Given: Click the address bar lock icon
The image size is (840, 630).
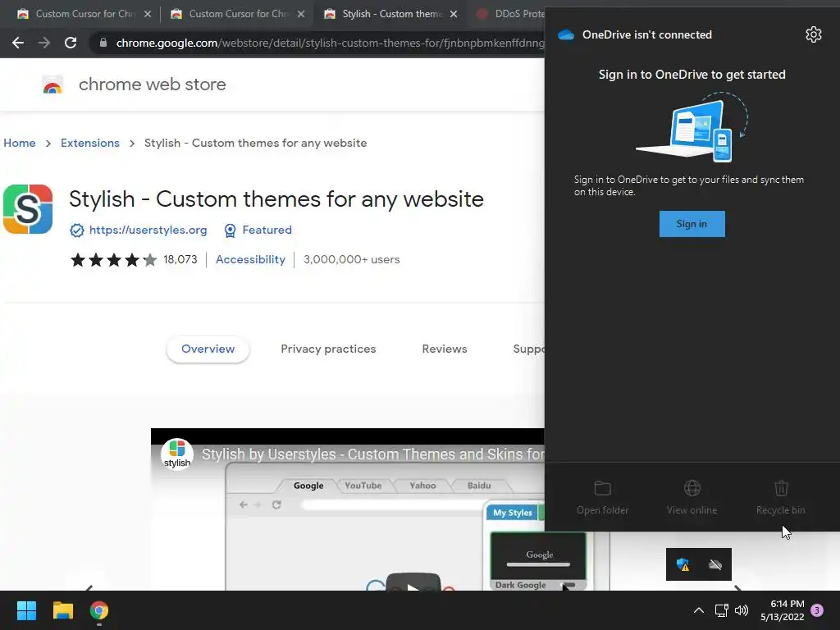Looking at the screenshot, I should click(103, 43).
